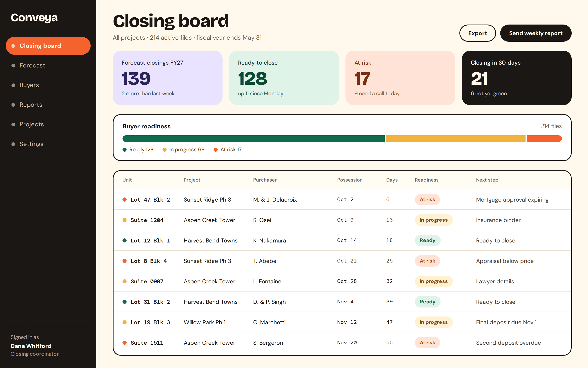Click status dot for Lot 31 Blk 2
588x368 pixels.
click(125, 302)
